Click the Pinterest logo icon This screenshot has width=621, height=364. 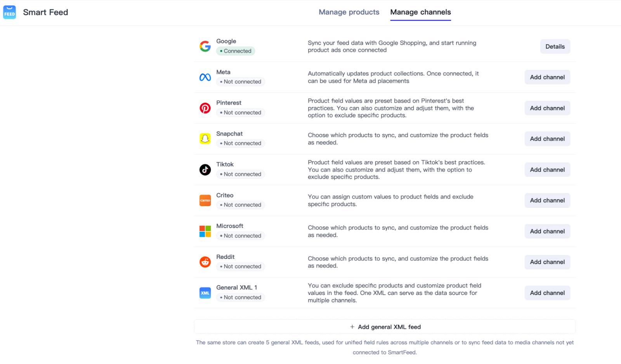205,108
